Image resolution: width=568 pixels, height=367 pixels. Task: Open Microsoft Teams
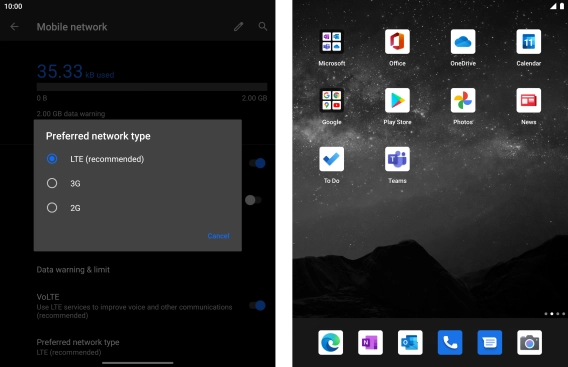[x=397, y=159]
